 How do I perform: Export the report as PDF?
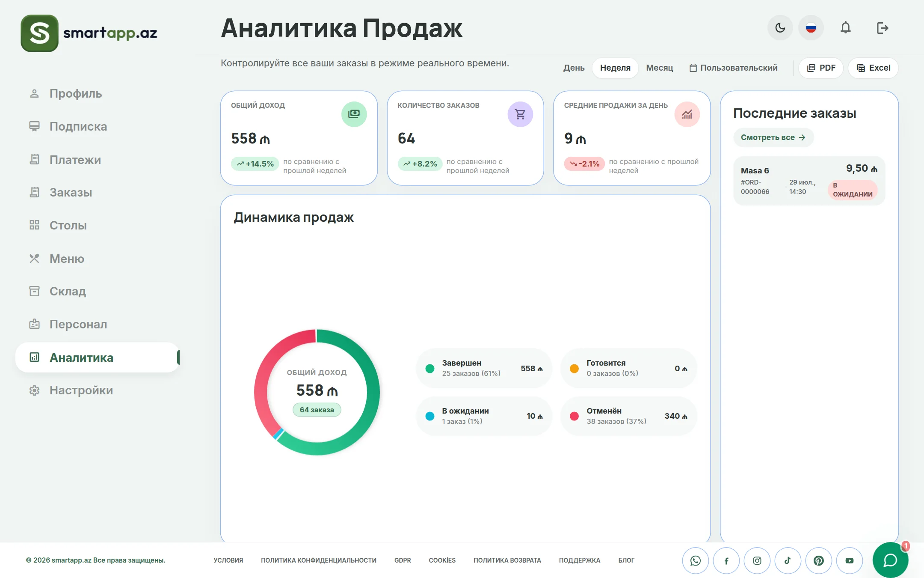coord(821,68)
